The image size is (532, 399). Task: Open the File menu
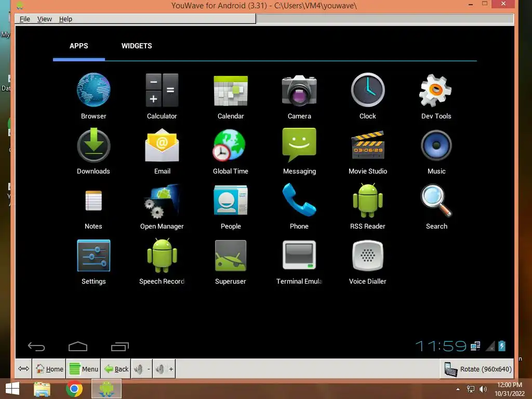click(25, 19)
